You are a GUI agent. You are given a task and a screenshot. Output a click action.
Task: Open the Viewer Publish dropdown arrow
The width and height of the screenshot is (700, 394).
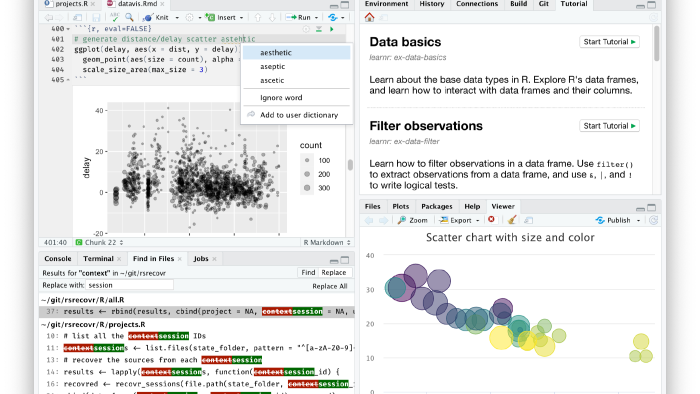click(x=638, y=220)
